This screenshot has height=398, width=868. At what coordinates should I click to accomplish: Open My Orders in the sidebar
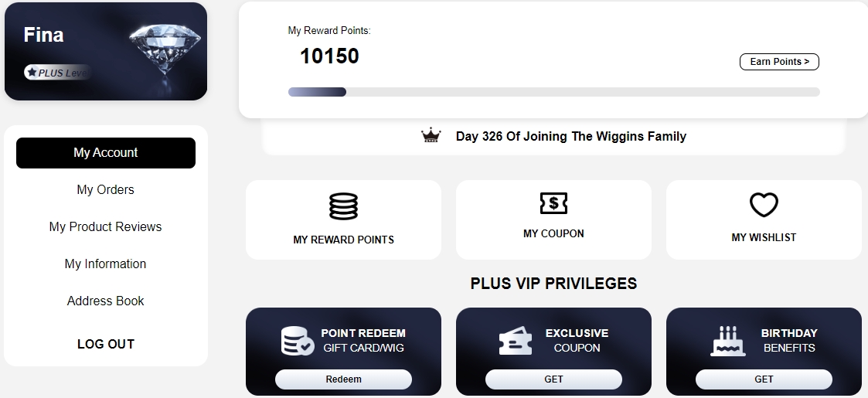tap(105, 190)
